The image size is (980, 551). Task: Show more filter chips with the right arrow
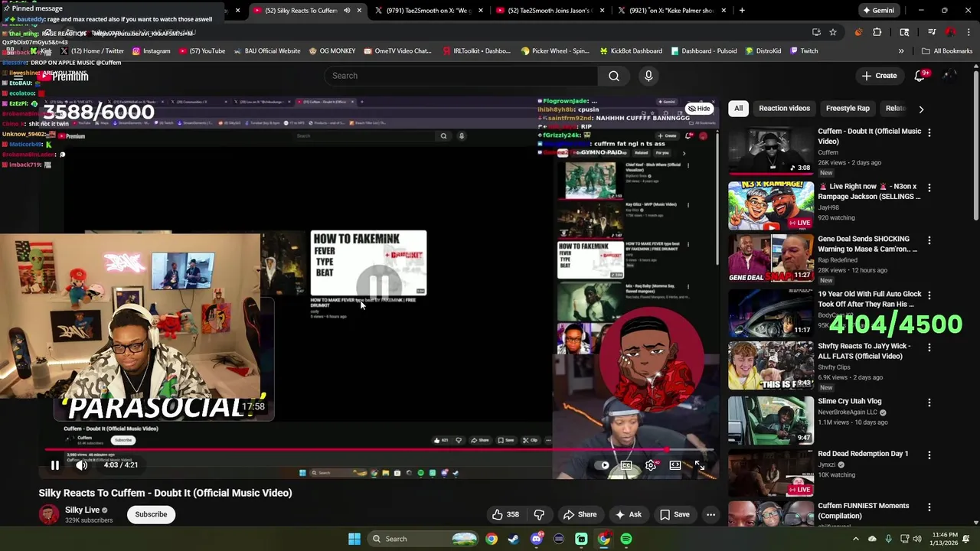pyautogui.click(x=921, y=109)
